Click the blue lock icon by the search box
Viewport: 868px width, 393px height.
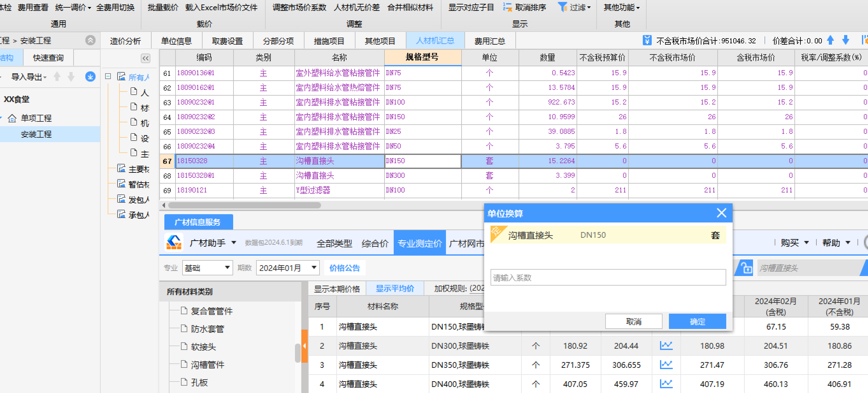[746, 268]
